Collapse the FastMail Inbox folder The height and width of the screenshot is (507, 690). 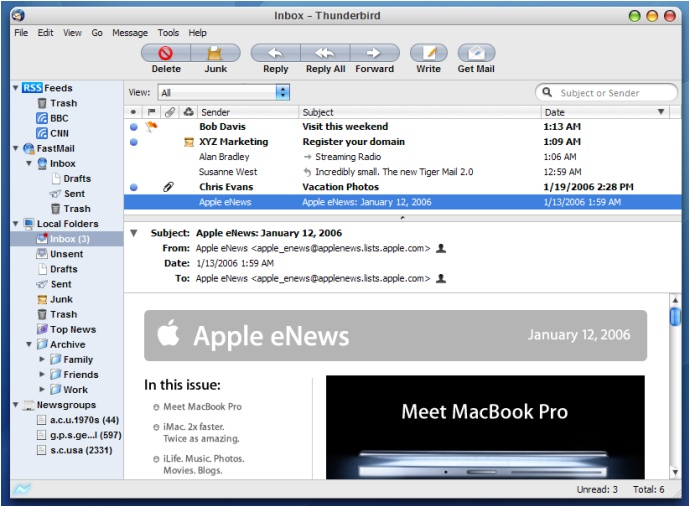29,163
